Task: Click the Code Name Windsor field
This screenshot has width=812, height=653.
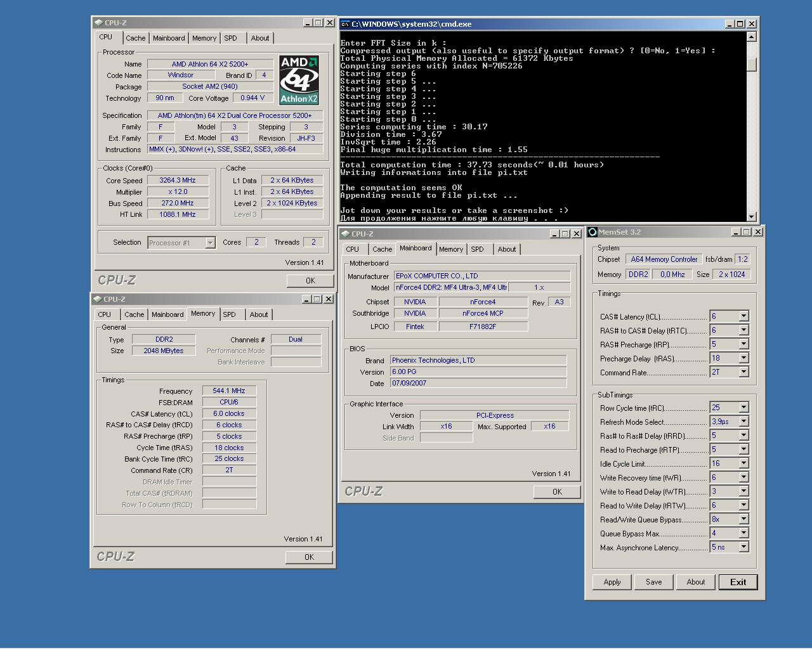Action: 181,75
